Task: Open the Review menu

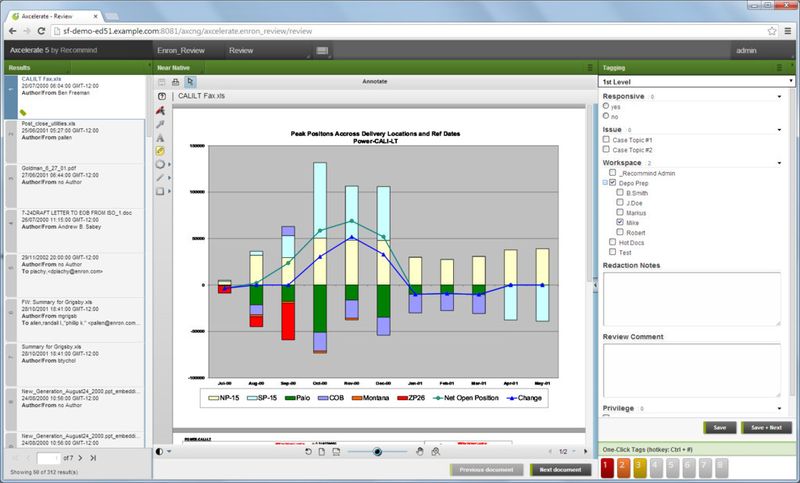Action: [x=241, y=50]
